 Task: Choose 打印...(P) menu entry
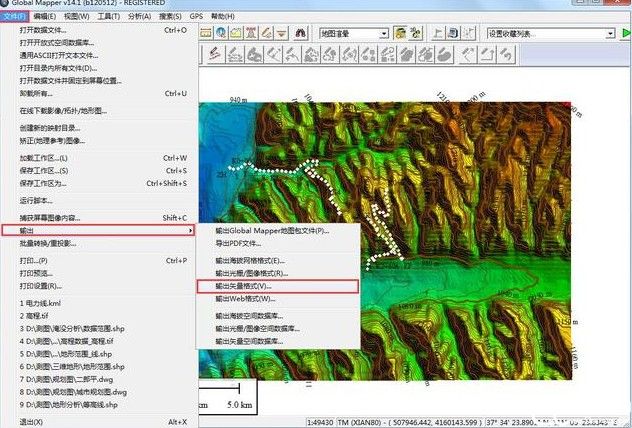click(x=99, y=261)
